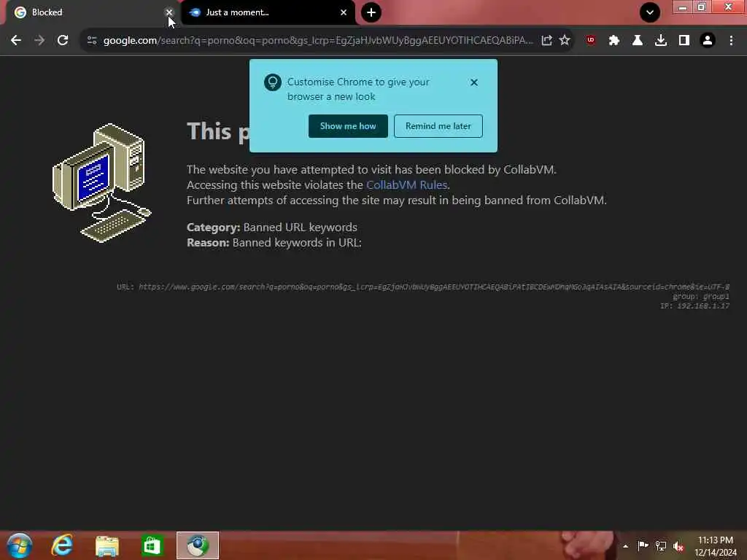
Task: Click Show me how button
Action: [x=348, y=126]
